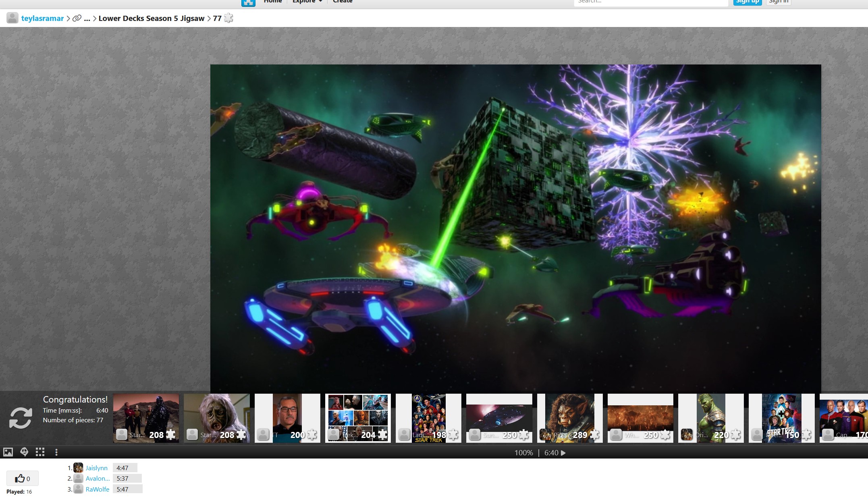Open the 204-piece Trek collage puzzle thumbnail
Viewport: 868px width, 498px height.
[x=358, y=418]
